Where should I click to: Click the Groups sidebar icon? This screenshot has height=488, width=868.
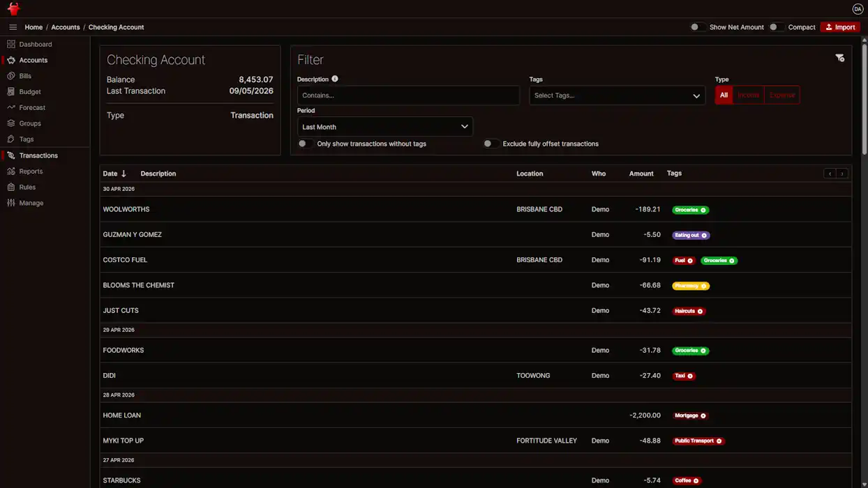click(11, 123)
